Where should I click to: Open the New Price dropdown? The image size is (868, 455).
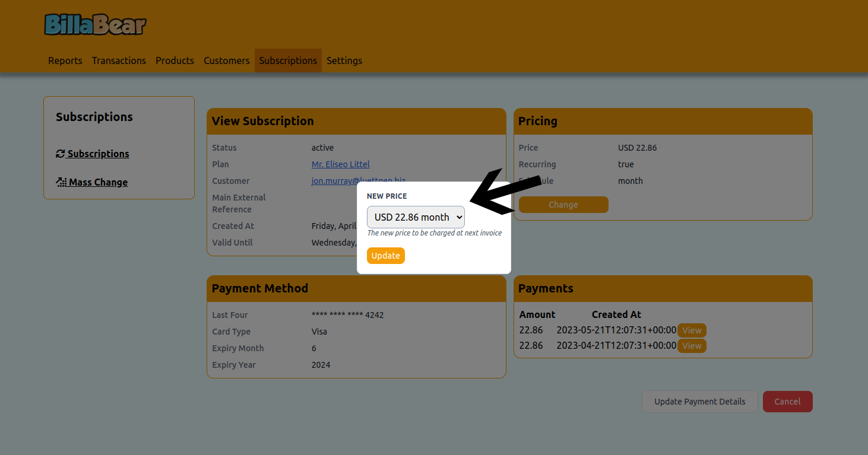(416, 217)
